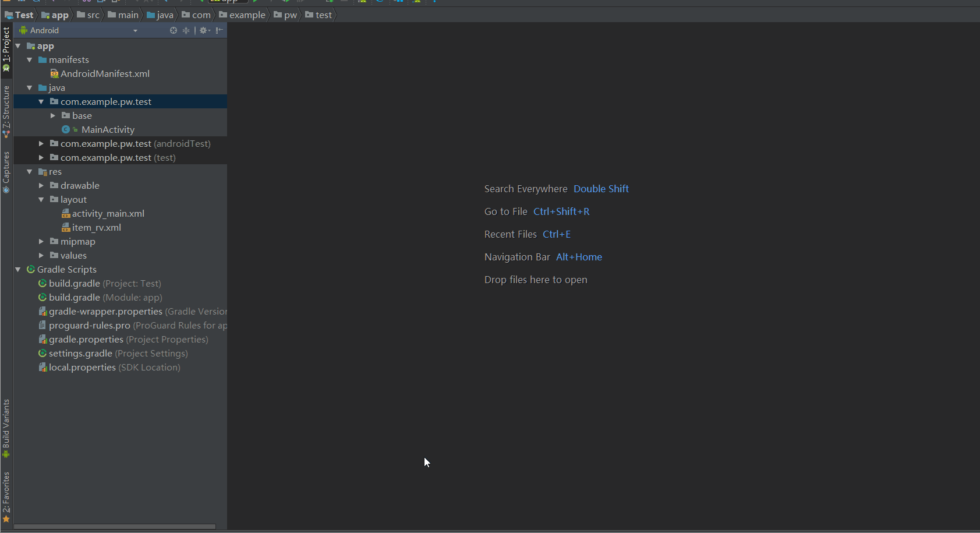Collapse the res folder

tap(30, 172)
